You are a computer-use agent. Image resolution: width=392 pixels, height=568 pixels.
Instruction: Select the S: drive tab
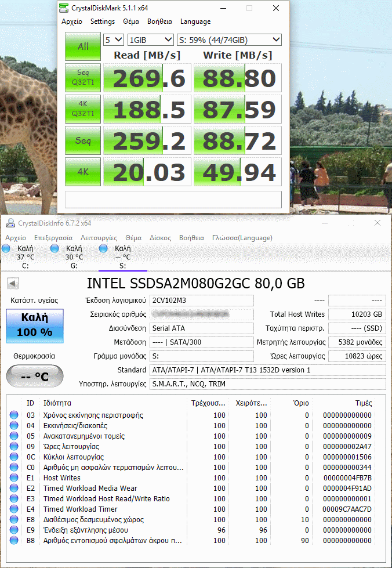(123, 257)
